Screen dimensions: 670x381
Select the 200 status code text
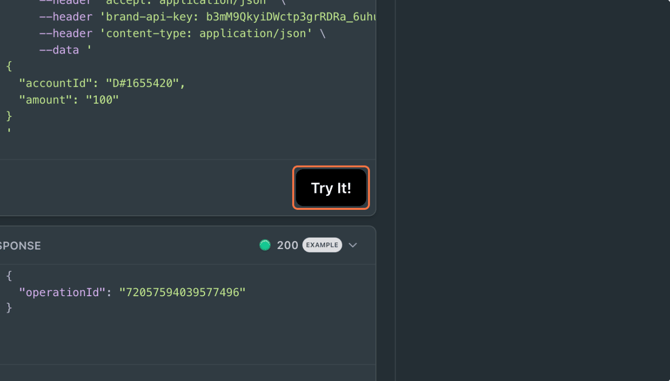287,245
